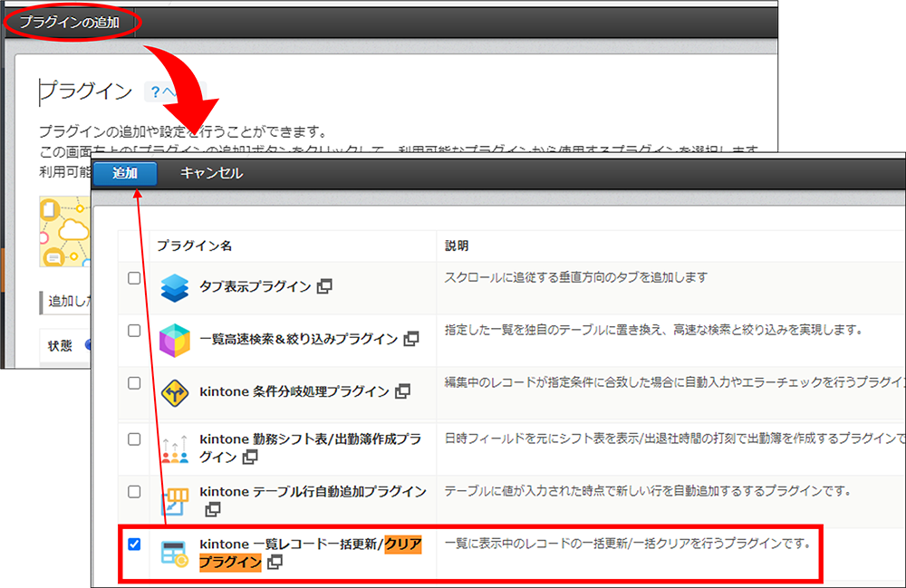Viewport: 906px width, 588px height.
Task: Check the kintone 条件分岐処理プラグイン checkbox
Action: coord(134,383)
